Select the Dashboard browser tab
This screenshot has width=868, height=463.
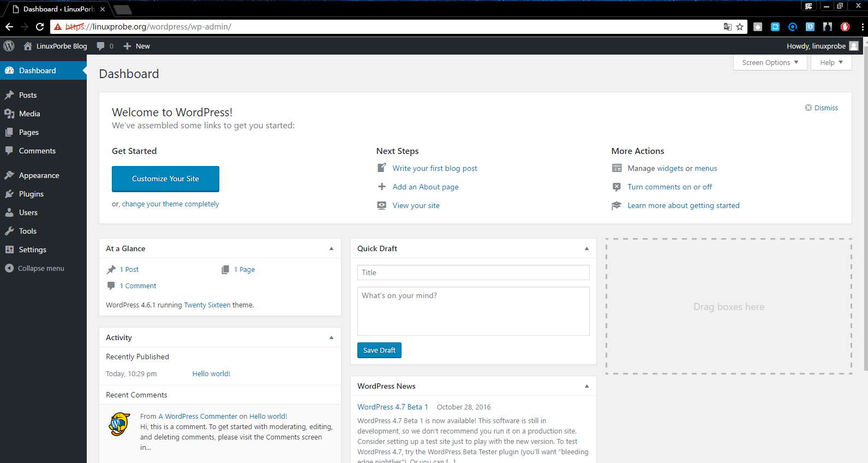(58, 9)
